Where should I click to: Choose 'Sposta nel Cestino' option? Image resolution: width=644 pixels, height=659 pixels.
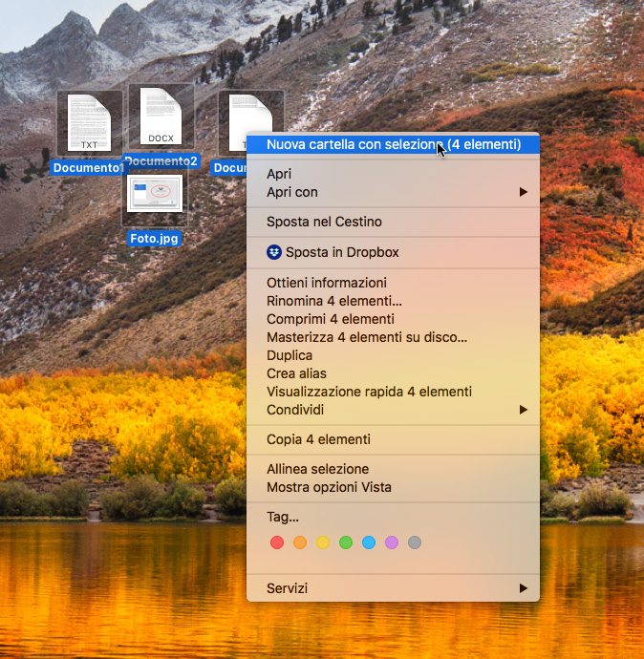324,222
